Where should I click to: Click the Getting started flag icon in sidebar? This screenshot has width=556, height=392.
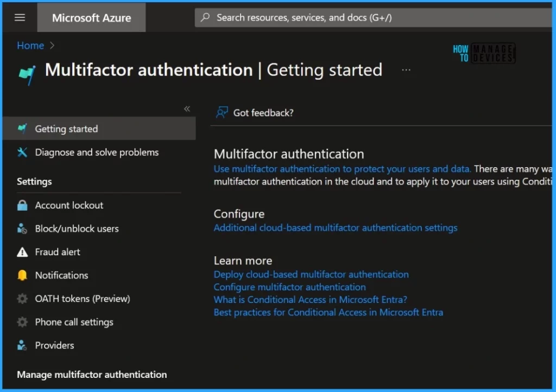(x=22, y=128)
